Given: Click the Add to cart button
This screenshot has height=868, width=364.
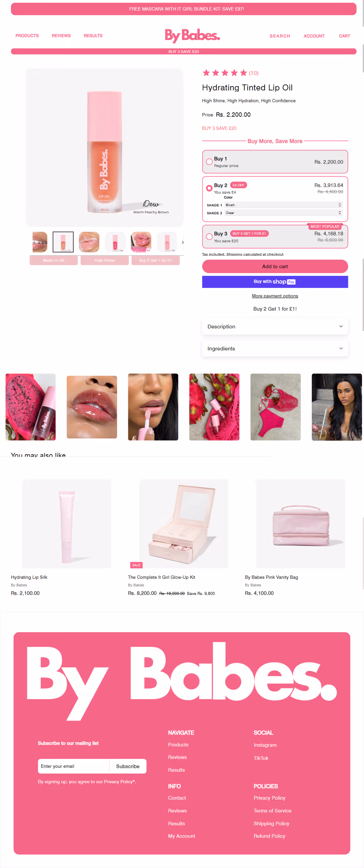Looking at the screenshot, I should click(275, 267).
